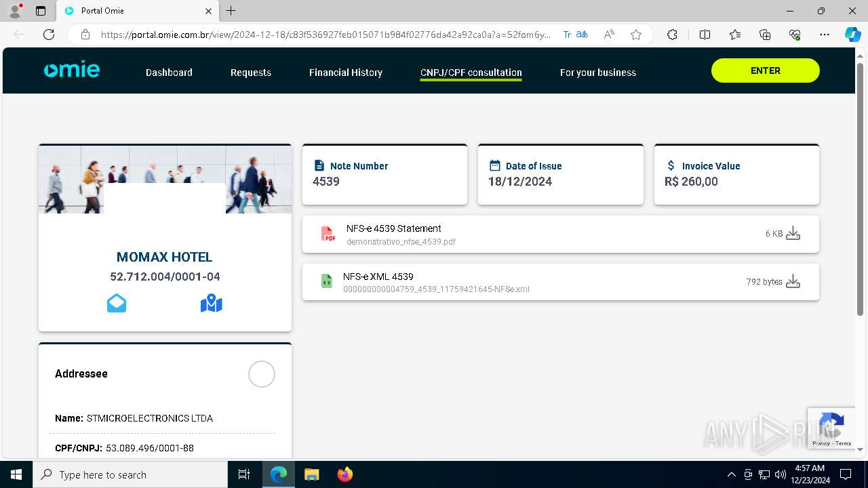The image size is (868, 488).
Task: Open the browser profile avatar
Action: click(14, 11)
